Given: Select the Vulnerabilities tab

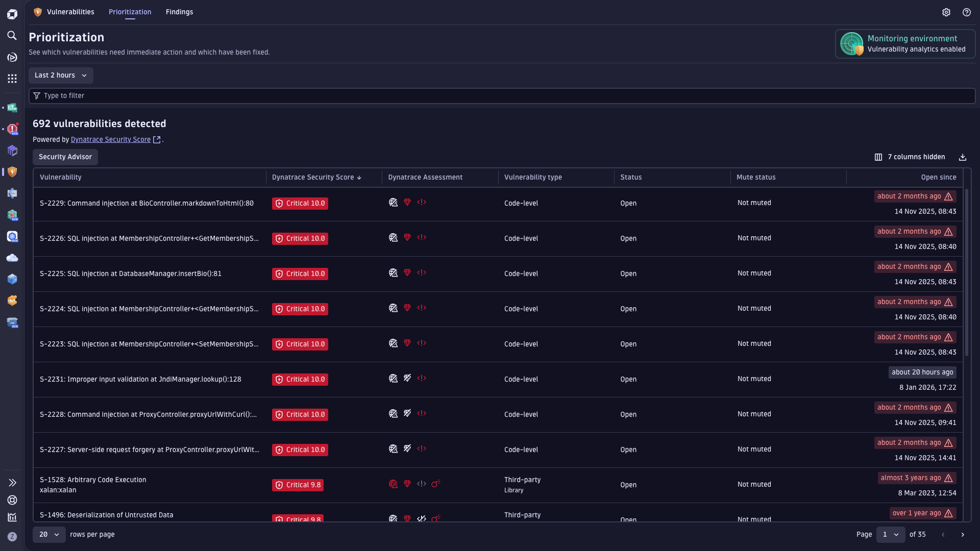Looking at the screenshot, I should click(x=70, y=12).
